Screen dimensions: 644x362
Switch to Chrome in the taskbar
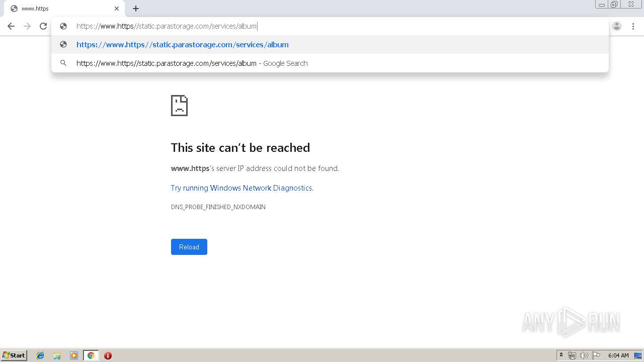[x=91, y=355]
